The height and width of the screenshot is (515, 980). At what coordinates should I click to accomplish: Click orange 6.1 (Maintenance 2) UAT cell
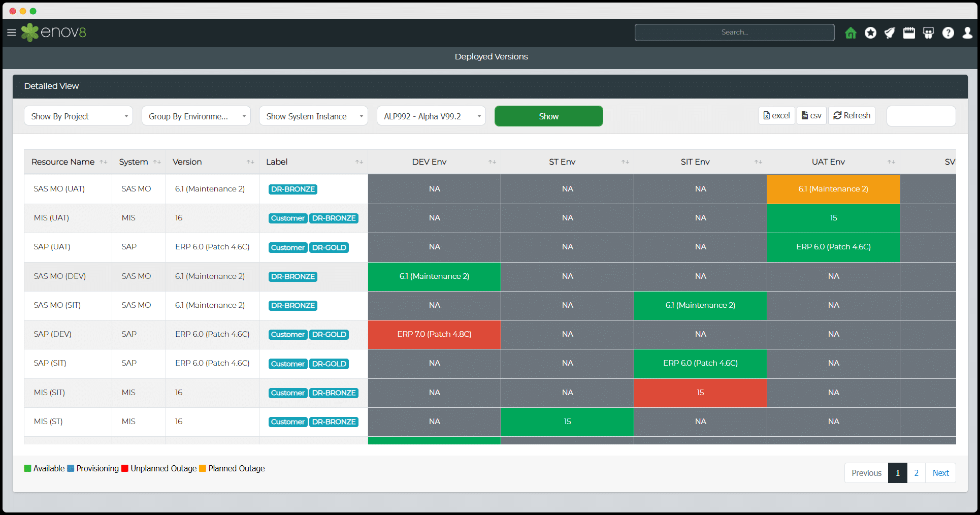[833, 189]
